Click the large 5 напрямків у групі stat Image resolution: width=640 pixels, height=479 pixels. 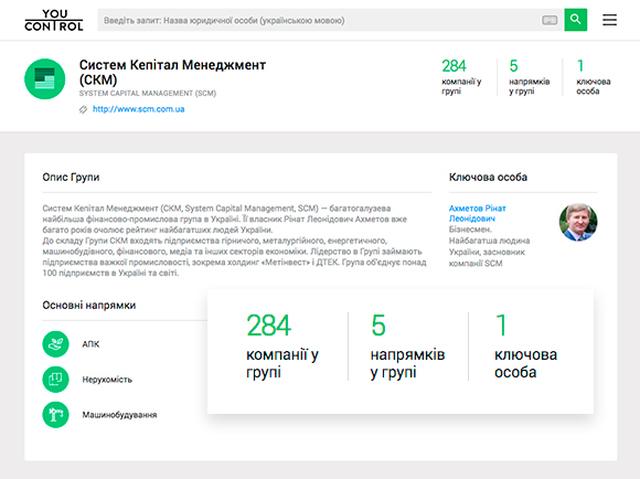pyautogui.click(x=407, y=346)
